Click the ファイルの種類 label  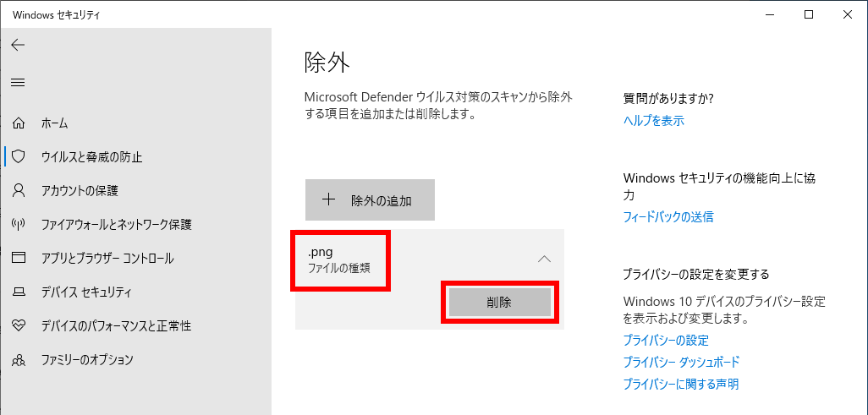(x=338, y=269)
